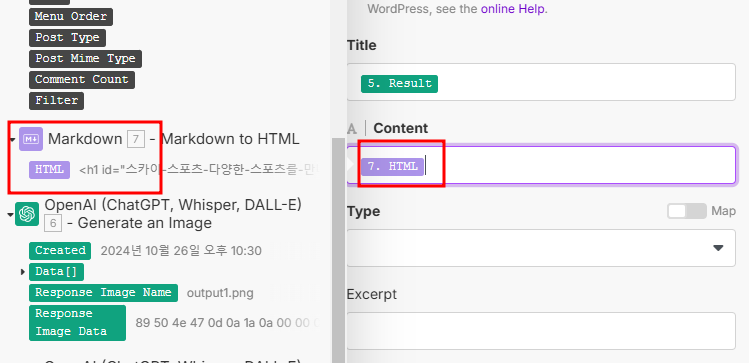Click the Created date value text

181,251
